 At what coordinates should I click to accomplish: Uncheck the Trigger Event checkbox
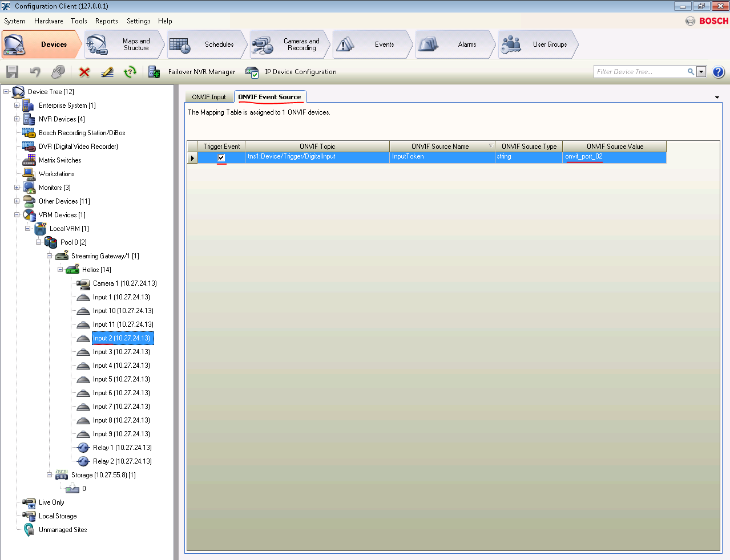click(x=221, y=157)
